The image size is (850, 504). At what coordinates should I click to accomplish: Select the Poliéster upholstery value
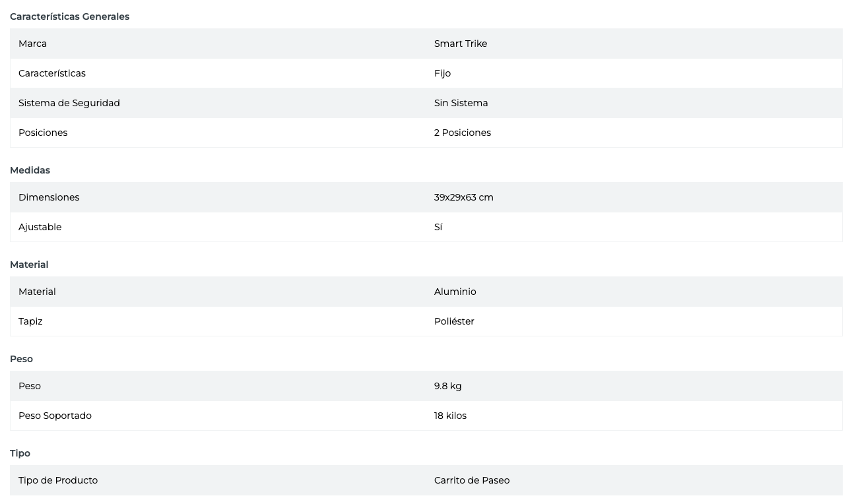pos(454,321)
